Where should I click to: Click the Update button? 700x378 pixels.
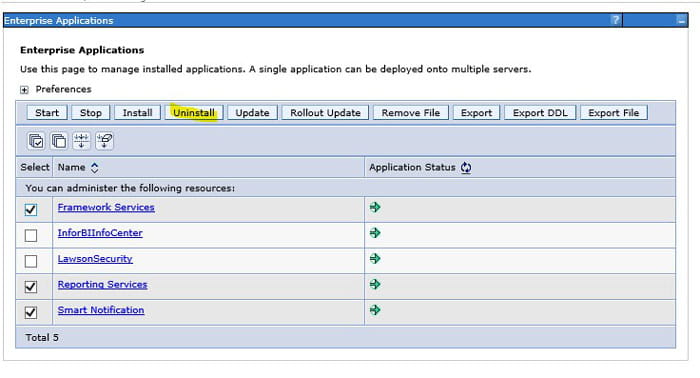[x=252, y=113]
